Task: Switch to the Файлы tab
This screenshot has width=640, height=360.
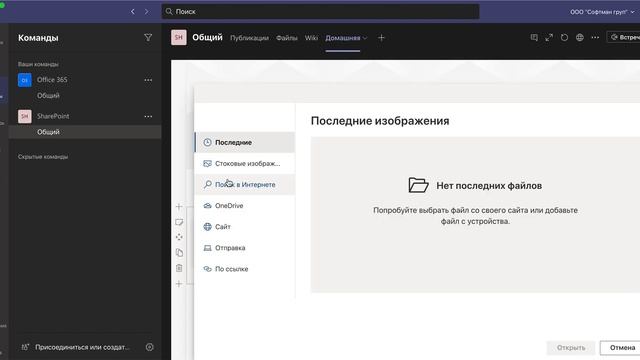Action: [287, 38]
